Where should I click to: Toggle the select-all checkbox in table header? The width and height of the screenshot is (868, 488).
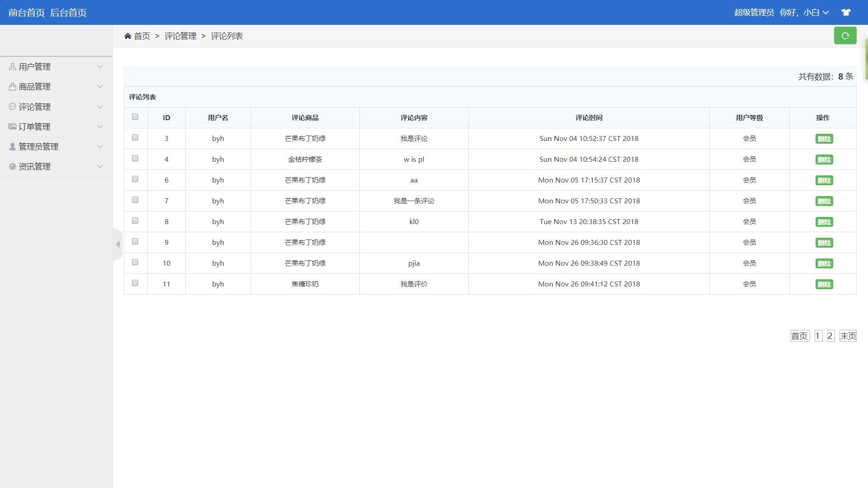[135, 117]
